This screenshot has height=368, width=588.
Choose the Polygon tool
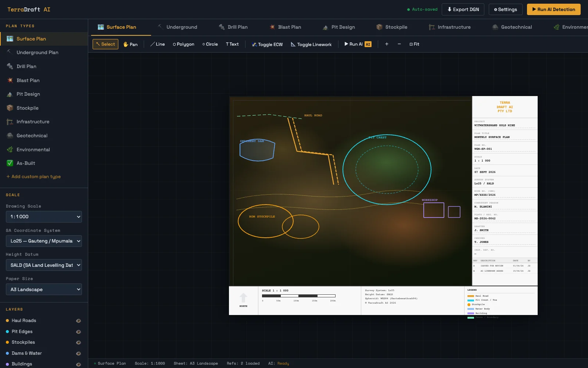(183, 44)
